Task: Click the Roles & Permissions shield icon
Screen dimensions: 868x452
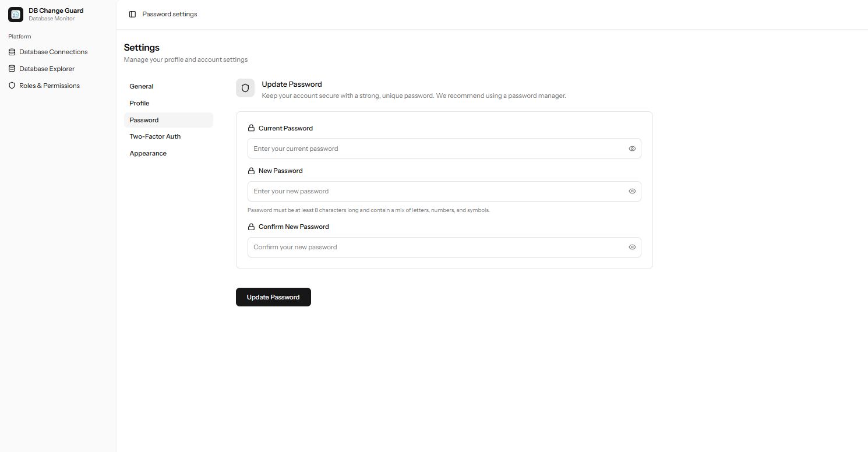Action: 12,86
